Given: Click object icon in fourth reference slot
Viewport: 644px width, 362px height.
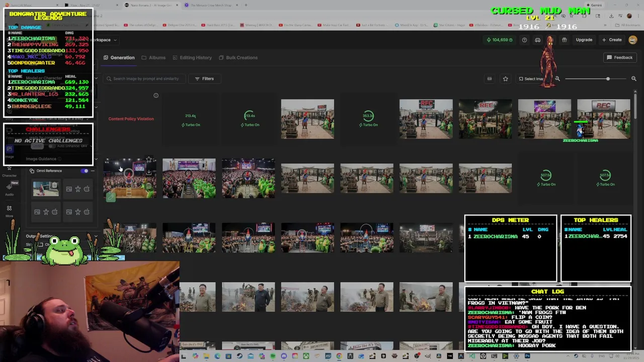Looking at the screenshot, I should (x=87, y=212).
